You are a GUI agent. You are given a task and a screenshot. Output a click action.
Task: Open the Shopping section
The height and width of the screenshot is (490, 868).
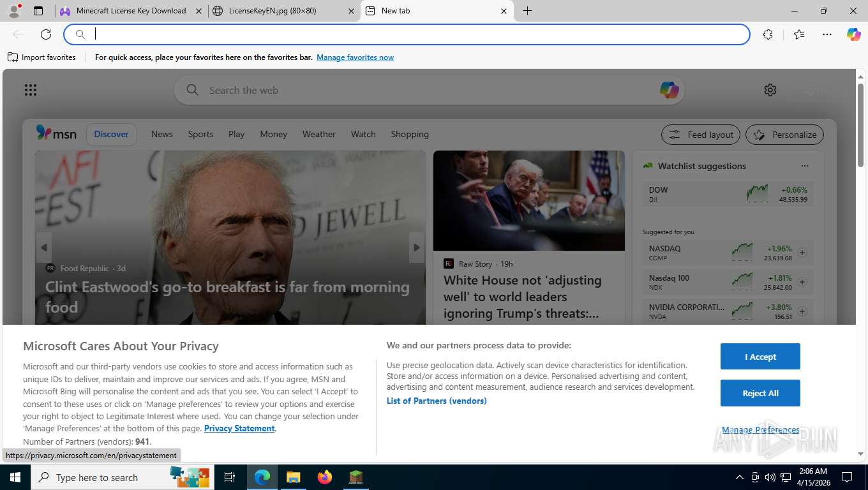click(x=410, y=134)
